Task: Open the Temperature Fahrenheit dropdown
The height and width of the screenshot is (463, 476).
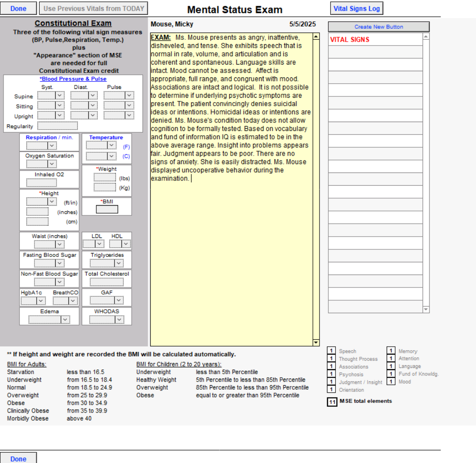Action: point(112,145)
